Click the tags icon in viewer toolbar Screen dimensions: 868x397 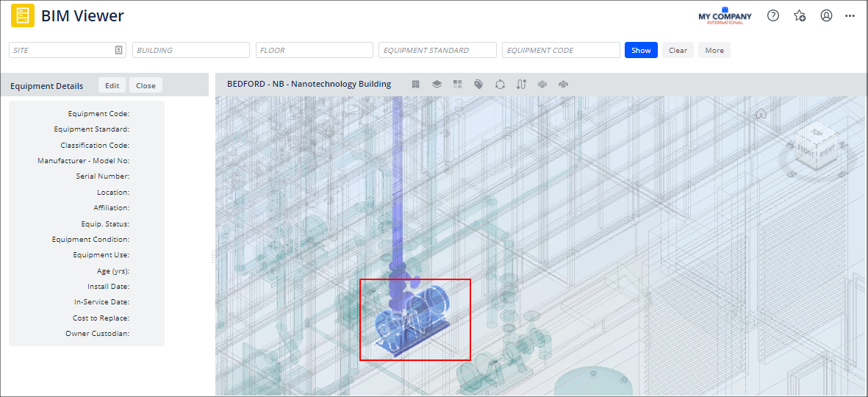[x=479, y=84]
